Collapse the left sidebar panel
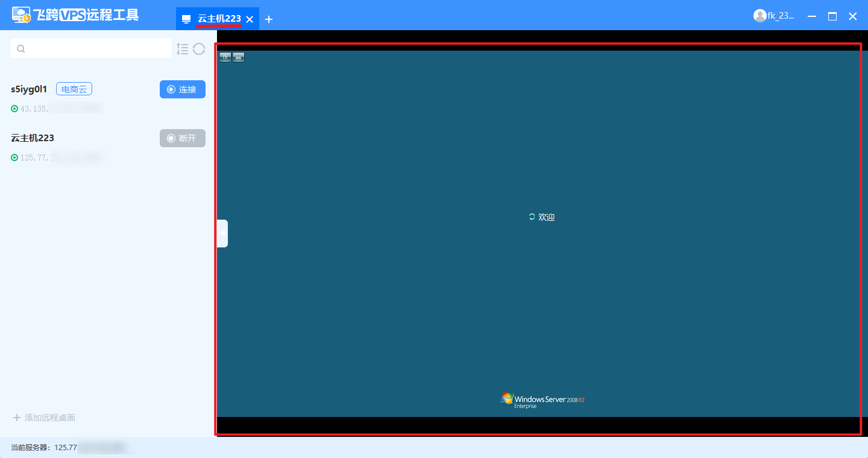 (222, 233)
